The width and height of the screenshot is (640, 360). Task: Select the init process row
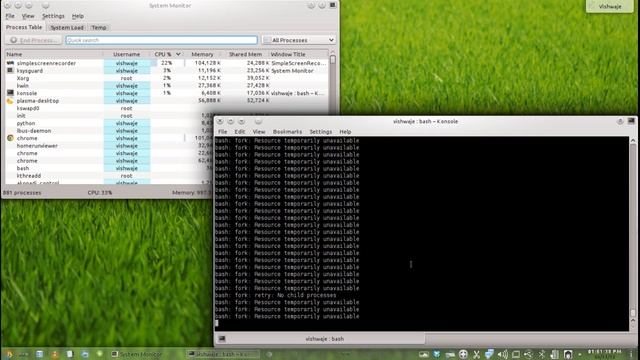[x=109, y=116]
